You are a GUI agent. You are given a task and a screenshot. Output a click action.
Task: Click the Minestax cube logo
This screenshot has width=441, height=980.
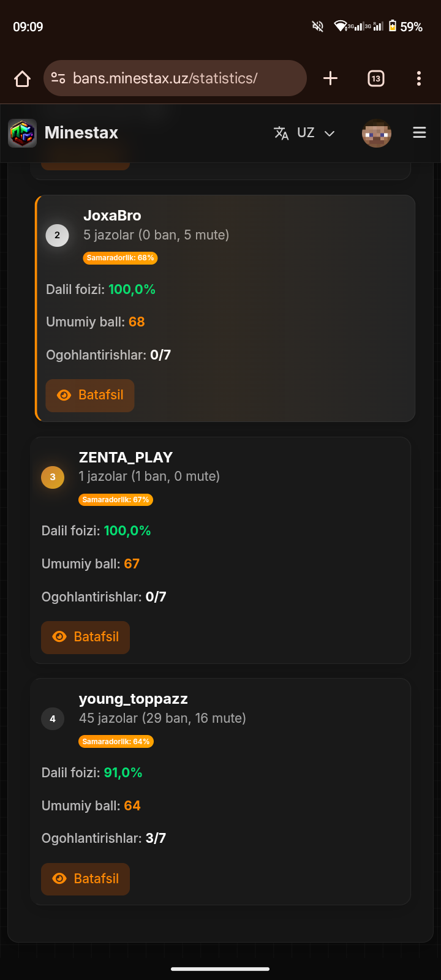pos(23,133)
